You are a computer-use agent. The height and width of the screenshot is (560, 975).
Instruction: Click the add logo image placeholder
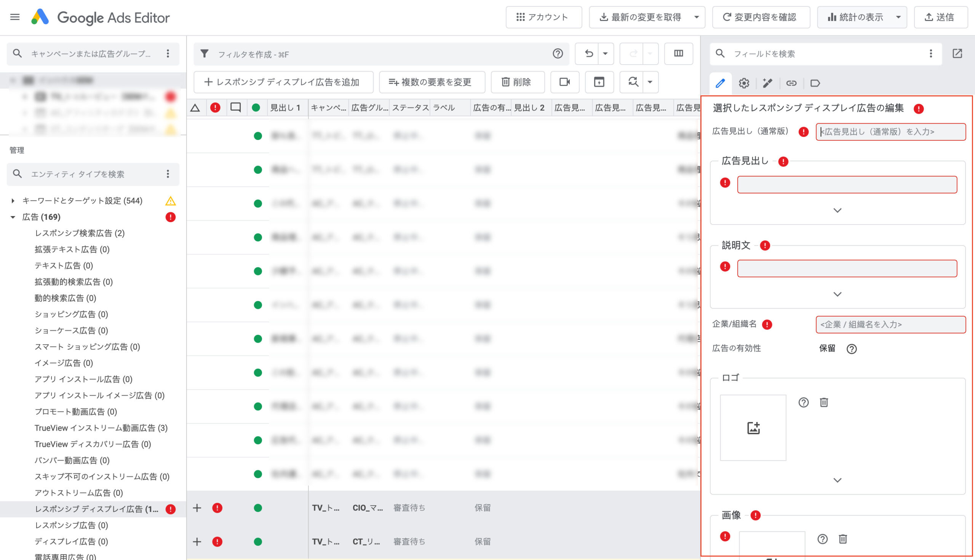click(753, 428)
